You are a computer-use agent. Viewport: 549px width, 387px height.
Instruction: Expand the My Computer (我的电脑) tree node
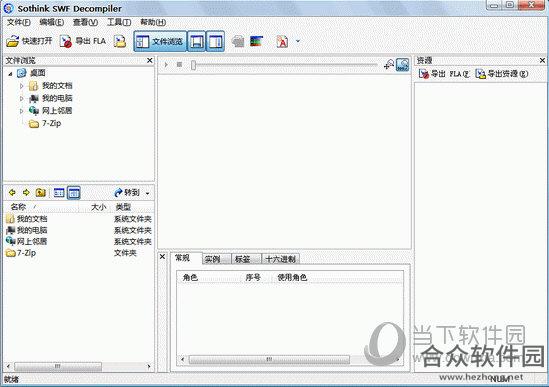[x=21, y=98]
